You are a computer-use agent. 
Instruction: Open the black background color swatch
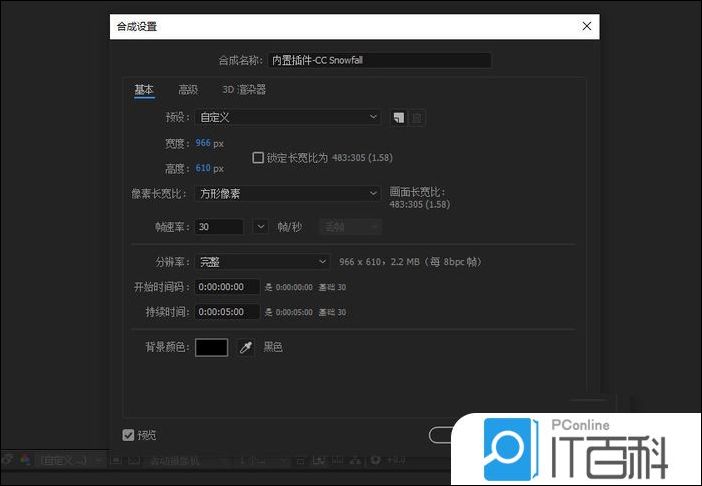pos(211,347)
